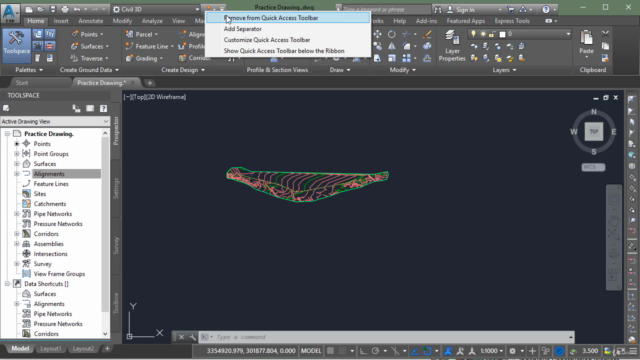Expand the Pipe Networks tree node
Screen dimensions: 640x360
click(17, 214)
